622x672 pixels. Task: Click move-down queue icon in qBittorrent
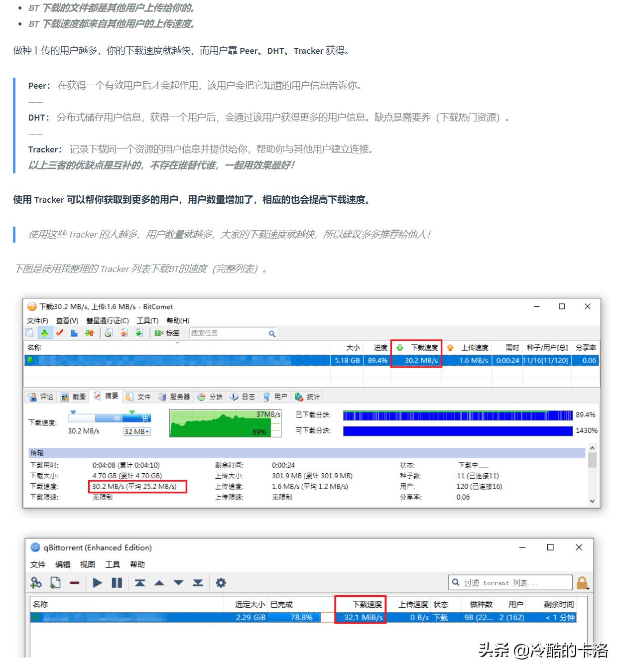point(179,583)
